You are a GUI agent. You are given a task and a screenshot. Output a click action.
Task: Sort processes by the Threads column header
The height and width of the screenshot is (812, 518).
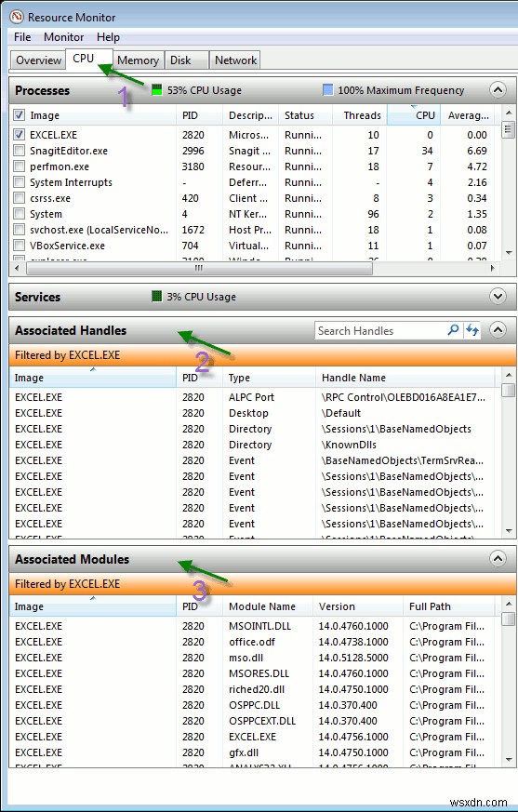(x=360, y=115)
